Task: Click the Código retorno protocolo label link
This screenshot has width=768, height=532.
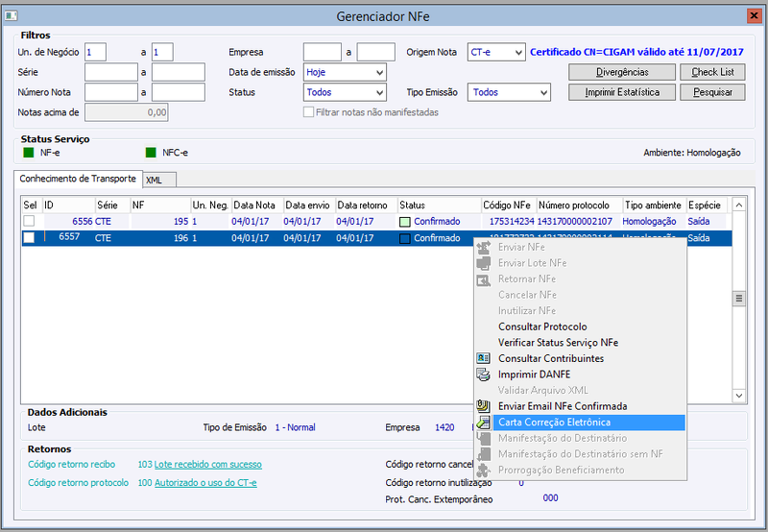Action: click(78, 483)
